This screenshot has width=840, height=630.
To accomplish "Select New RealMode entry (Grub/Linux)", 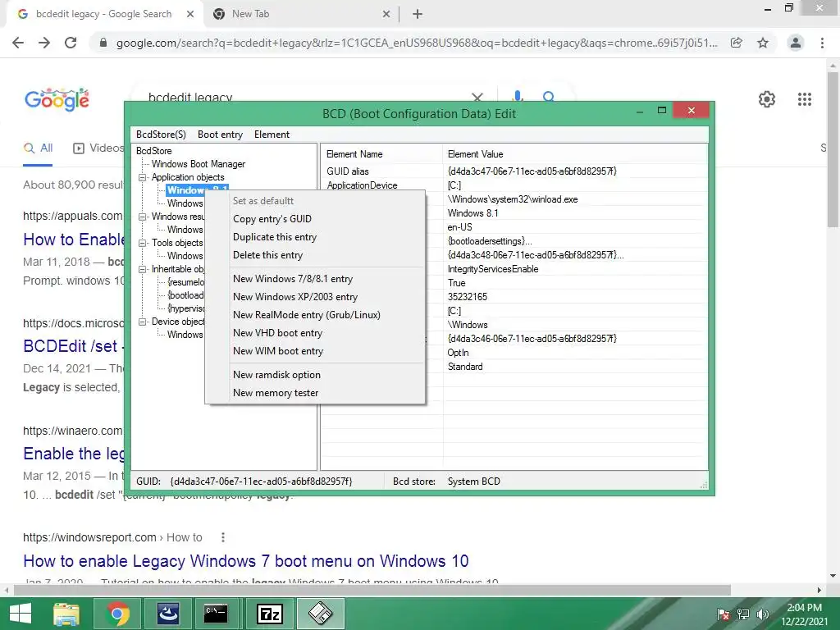I will (307, 315).
